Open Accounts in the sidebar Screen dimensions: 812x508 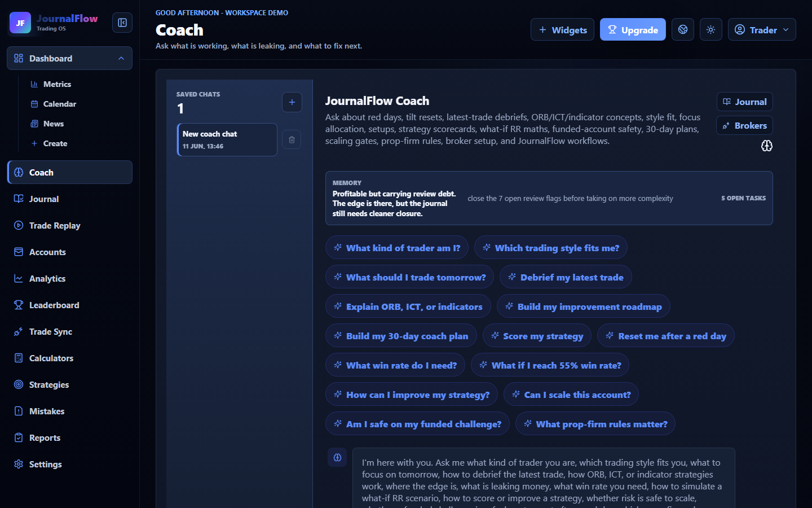(70, 252)
